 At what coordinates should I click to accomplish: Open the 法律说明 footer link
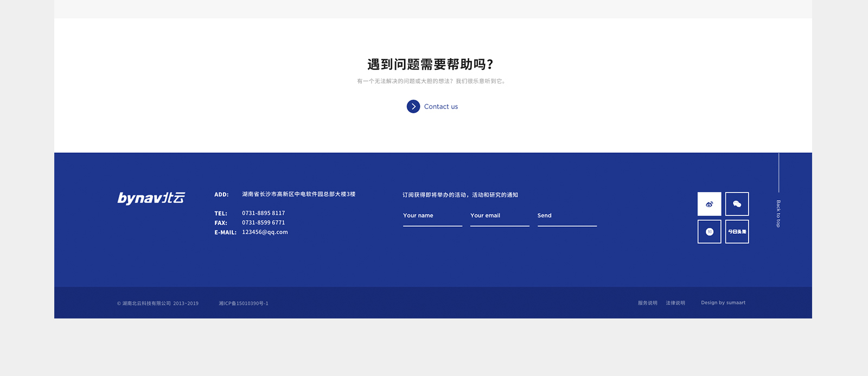(675, 303)
